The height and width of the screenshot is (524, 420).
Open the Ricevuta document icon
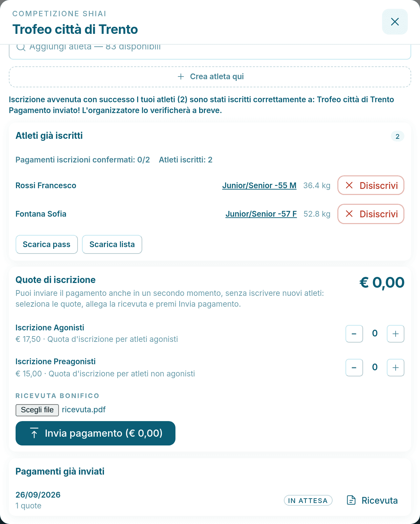[x=351, y=500]
